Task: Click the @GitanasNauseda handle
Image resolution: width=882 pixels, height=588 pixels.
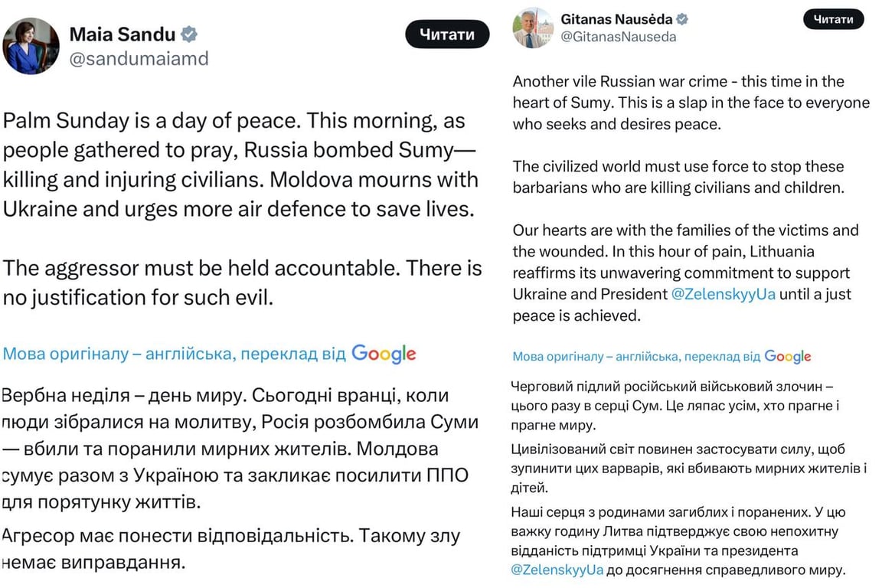Action: click(619, 37)
